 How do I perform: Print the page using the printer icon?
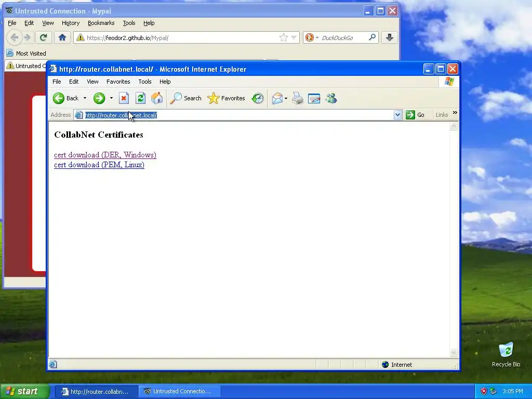coord(298,98)
